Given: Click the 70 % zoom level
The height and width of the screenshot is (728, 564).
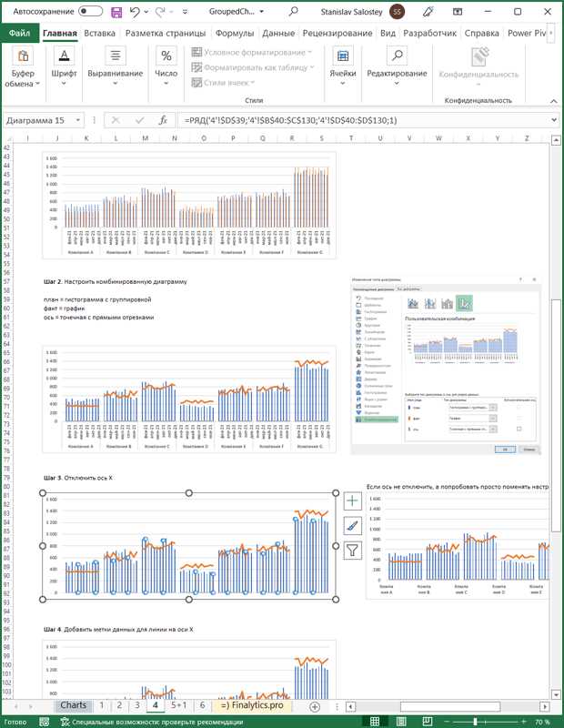Looking at the screenshot, I should [543, 722].
